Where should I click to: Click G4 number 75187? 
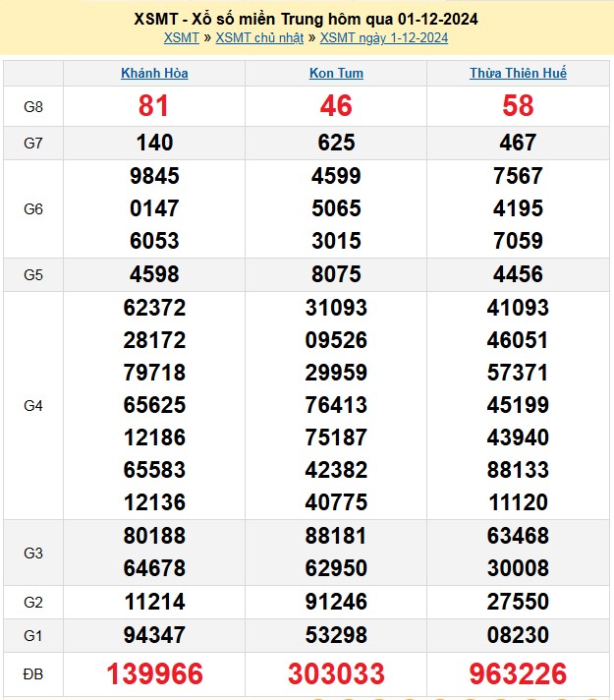[x=336, y=437]
